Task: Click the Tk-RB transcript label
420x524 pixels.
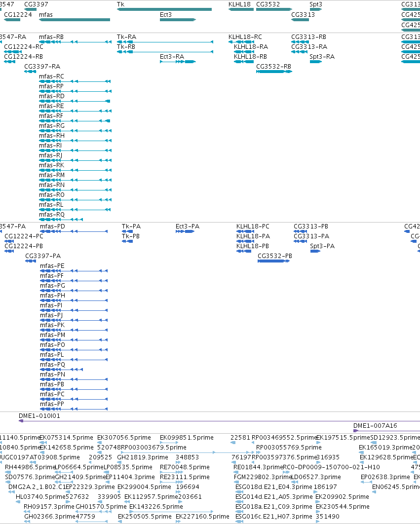Action: (126, 47)
